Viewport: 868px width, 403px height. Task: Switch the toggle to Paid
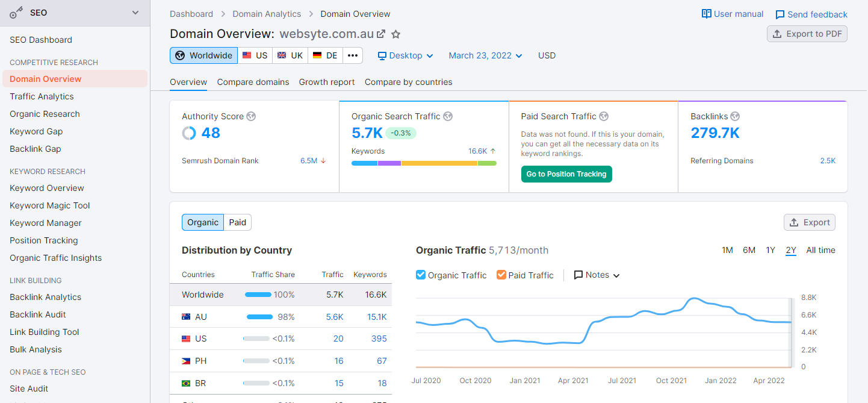(x=238, y=222)
